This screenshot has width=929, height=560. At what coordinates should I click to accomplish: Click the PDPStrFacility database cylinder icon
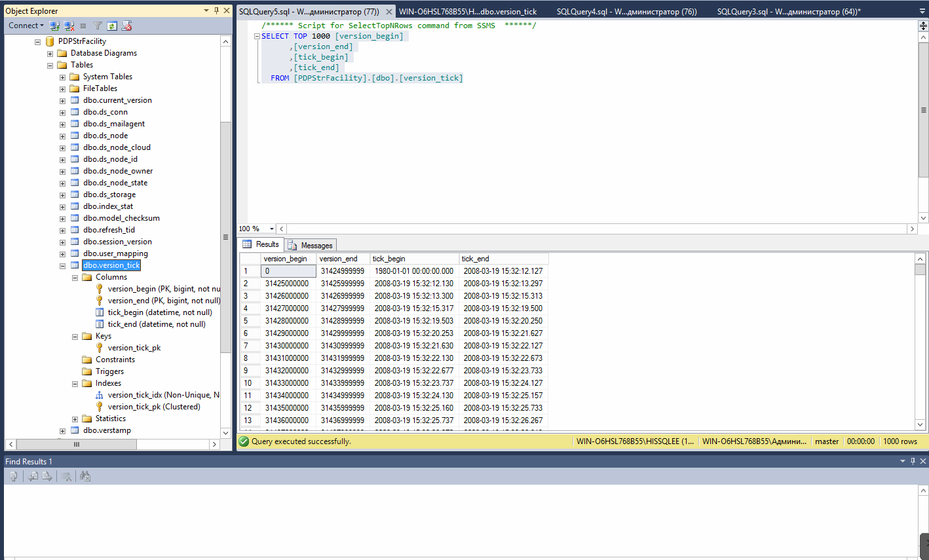click(50, 41)
